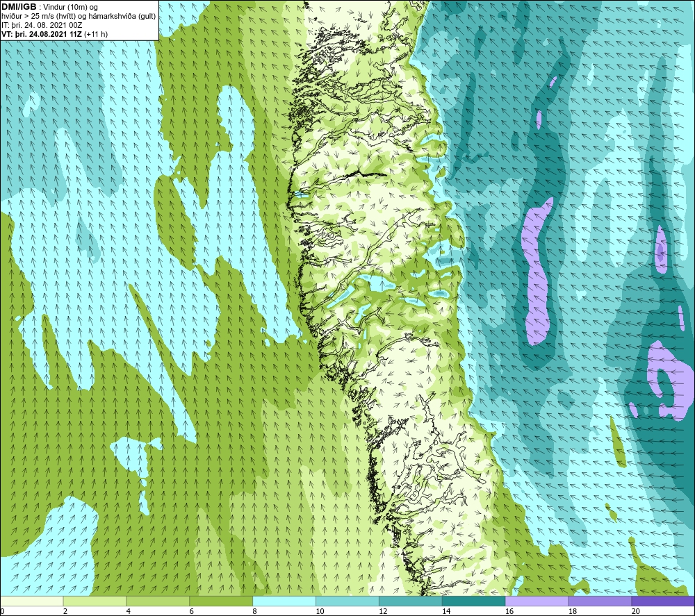Click the medium purple 18–20 m/s legend swatch
Screen dimensions: 695x616
point(600,601)
